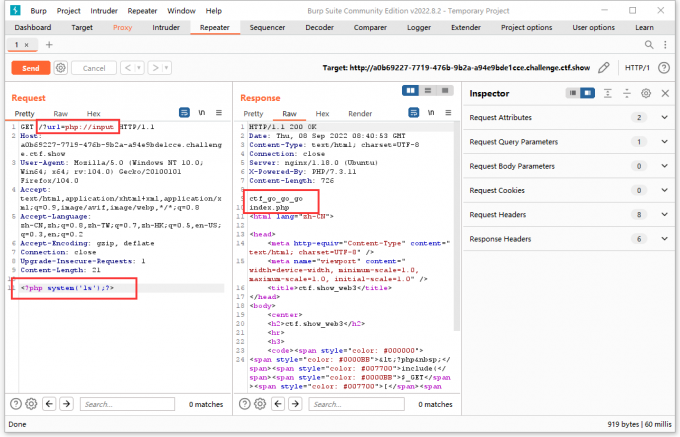Open the Intruder menu
Screen dimensions: 680x437
104,11
